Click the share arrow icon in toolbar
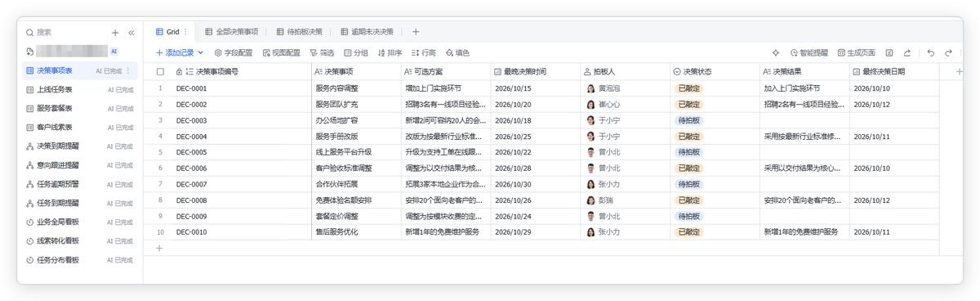980x301 pixels. (x=907, y=52)
